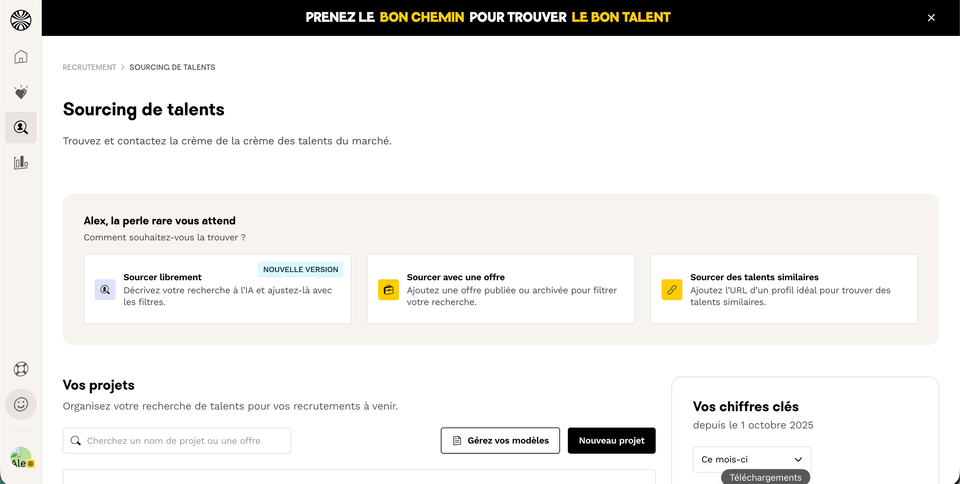This screenshot has height=484, width=960.
Task: Open the home page from sidebar
Action: coord(21,57)
